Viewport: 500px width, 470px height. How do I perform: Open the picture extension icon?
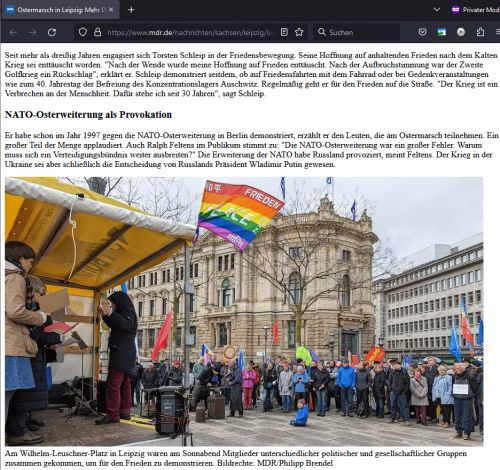441,32
